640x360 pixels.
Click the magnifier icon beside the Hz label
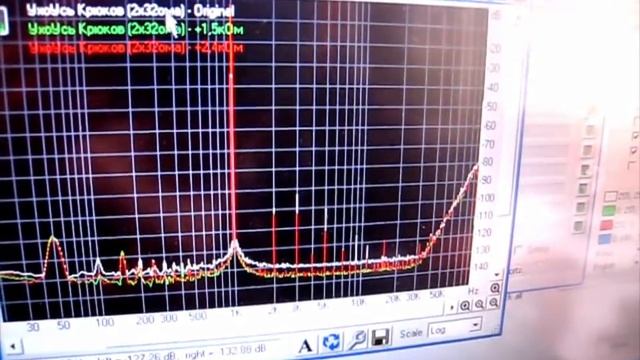495,288
